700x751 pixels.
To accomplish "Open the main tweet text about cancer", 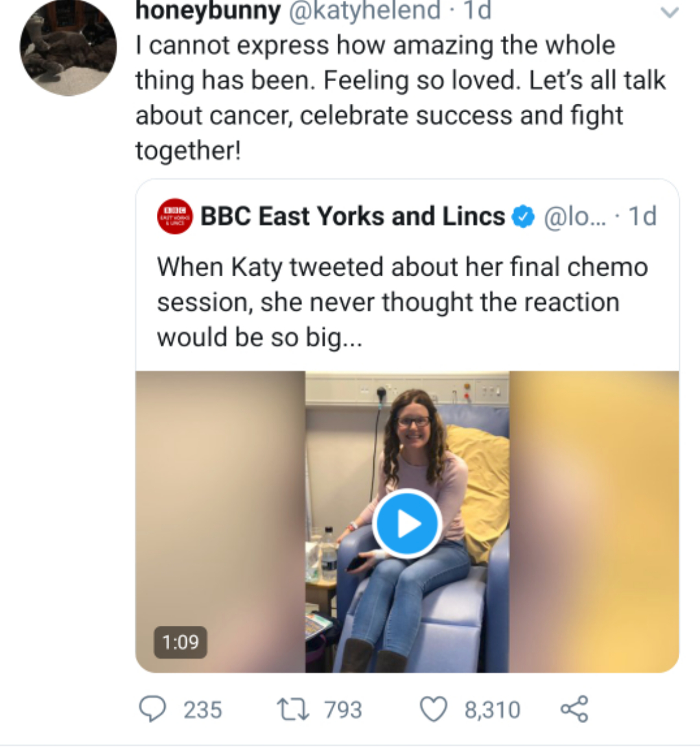I will click(x=400, y=98).
